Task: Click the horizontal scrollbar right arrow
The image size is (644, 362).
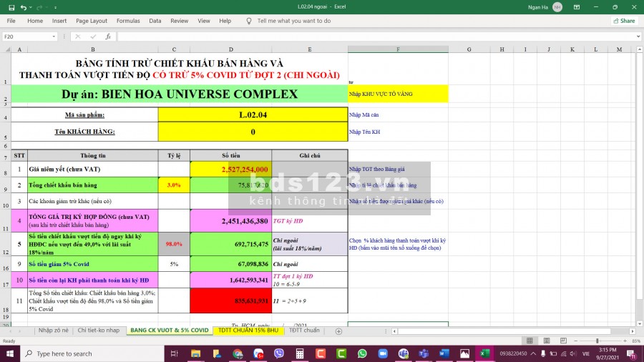Action: [x=632, y=331]
